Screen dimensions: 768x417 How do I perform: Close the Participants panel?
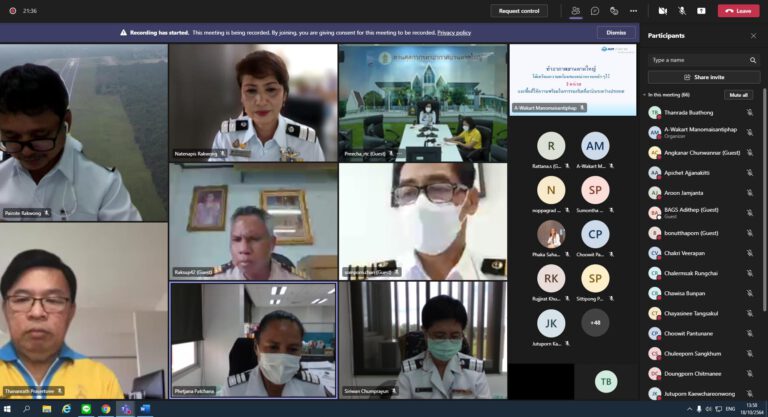point(753,35)
